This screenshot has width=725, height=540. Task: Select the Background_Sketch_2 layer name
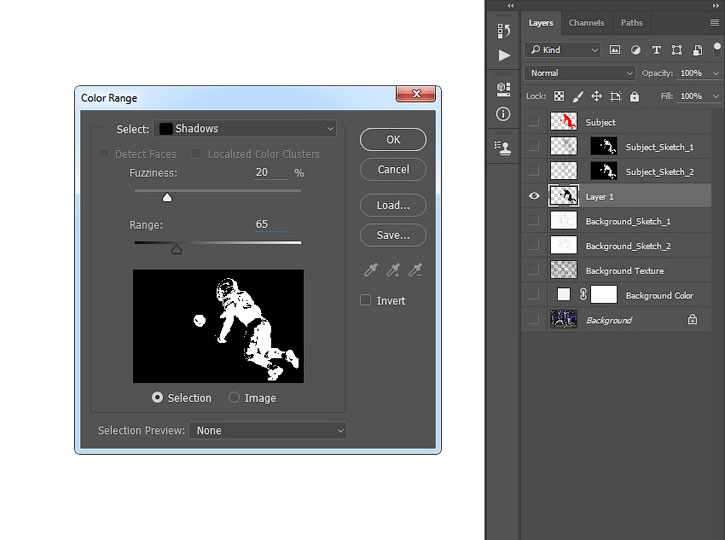click(628, 246)
